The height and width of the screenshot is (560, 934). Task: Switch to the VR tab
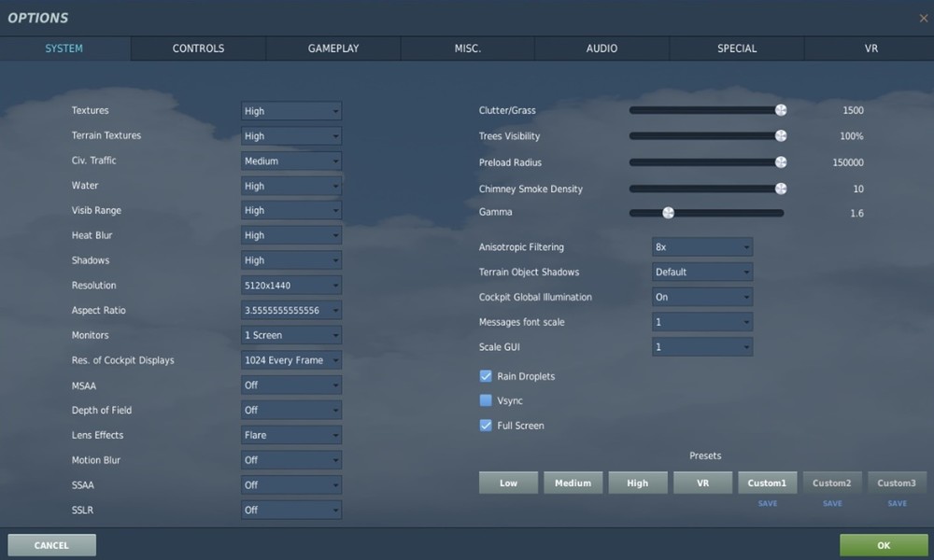(x=870, y=48)
